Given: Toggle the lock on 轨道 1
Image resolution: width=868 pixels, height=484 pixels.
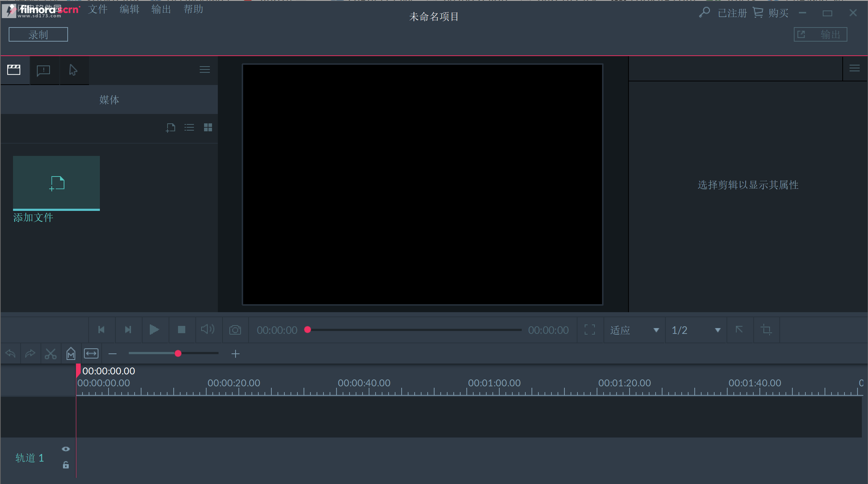Looking at the screenshot, I should tap(66, 465).
